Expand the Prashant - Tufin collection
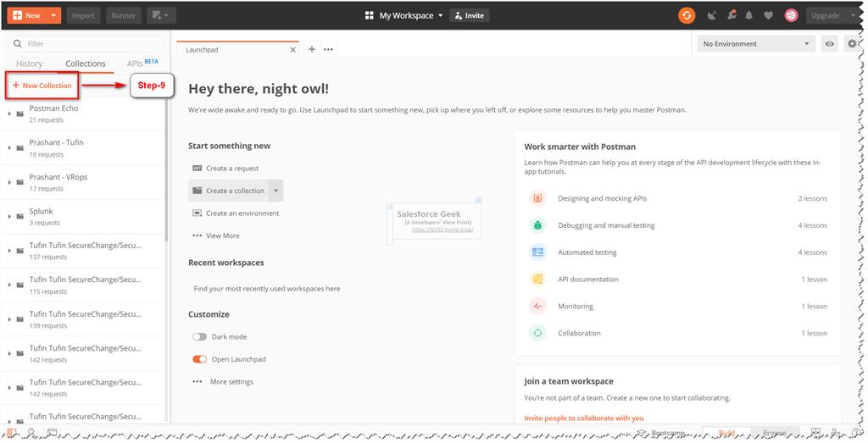Viewport: 868px width, 443px height. [x=9, y=148]
